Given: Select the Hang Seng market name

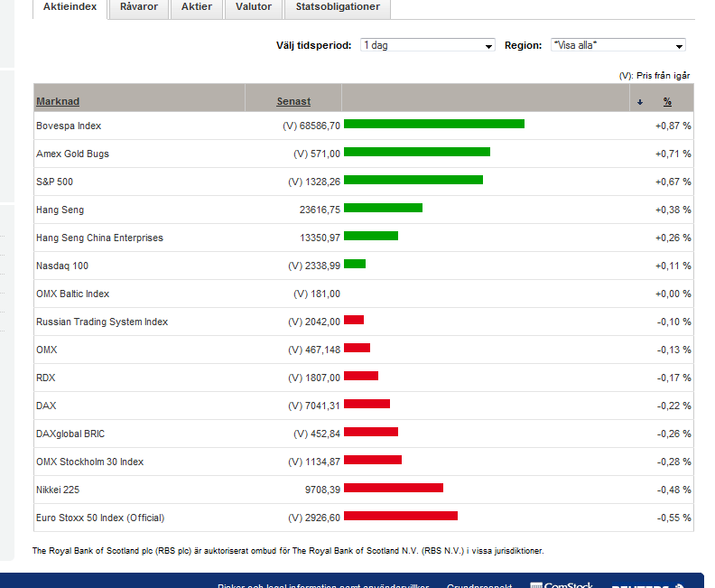Looking at the screenshot, I should coord(60,210).
